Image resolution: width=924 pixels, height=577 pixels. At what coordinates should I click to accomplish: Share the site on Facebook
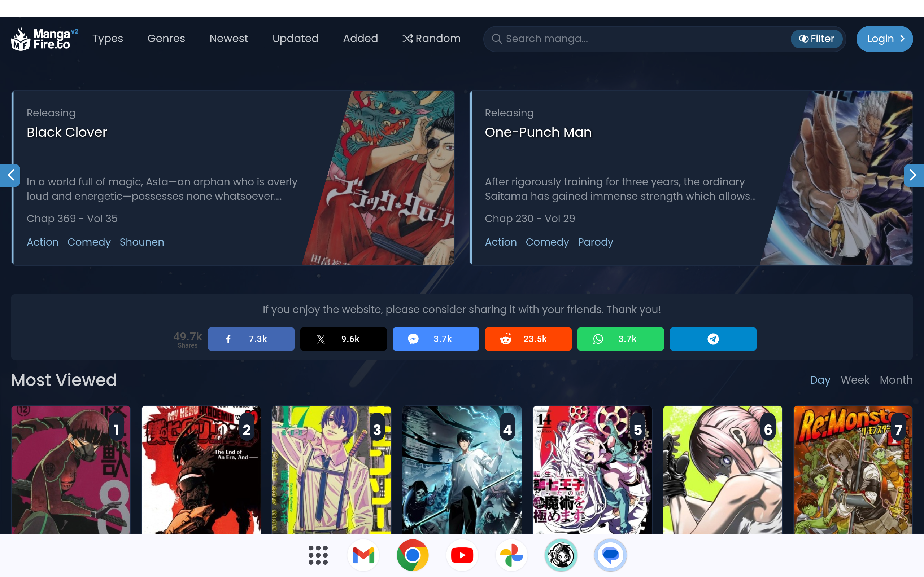(251, 339)
